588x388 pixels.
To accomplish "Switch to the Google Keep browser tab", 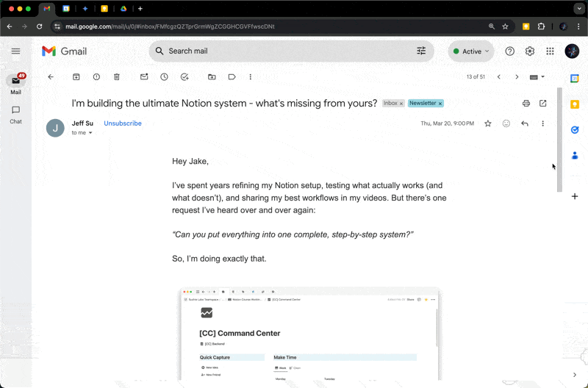I will click(104, 9).
